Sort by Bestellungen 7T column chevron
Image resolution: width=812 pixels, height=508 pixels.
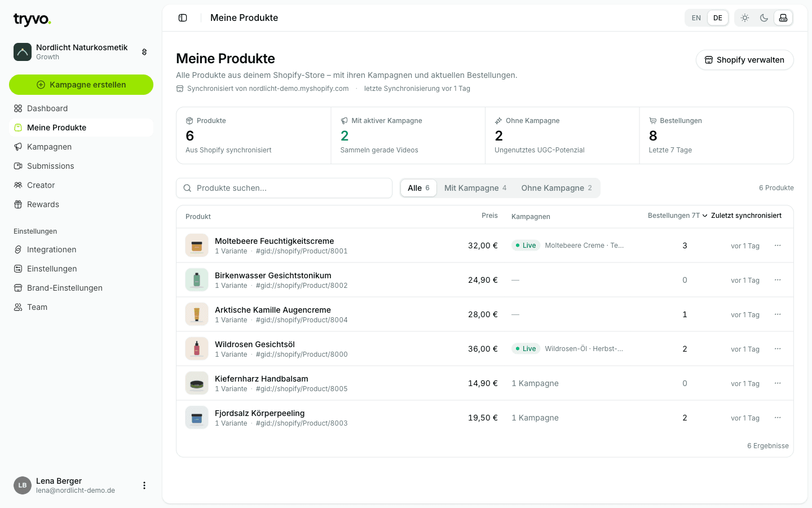[x=705, y=216]
